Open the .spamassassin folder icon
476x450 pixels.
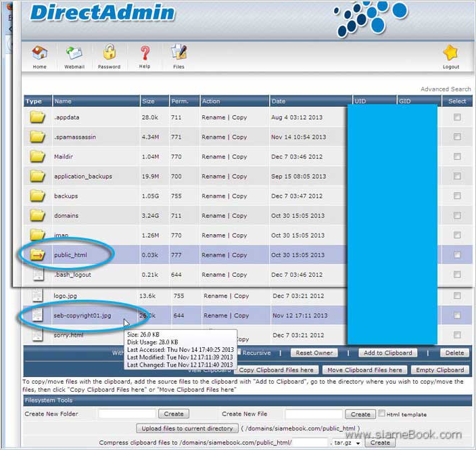click(37, 137)
